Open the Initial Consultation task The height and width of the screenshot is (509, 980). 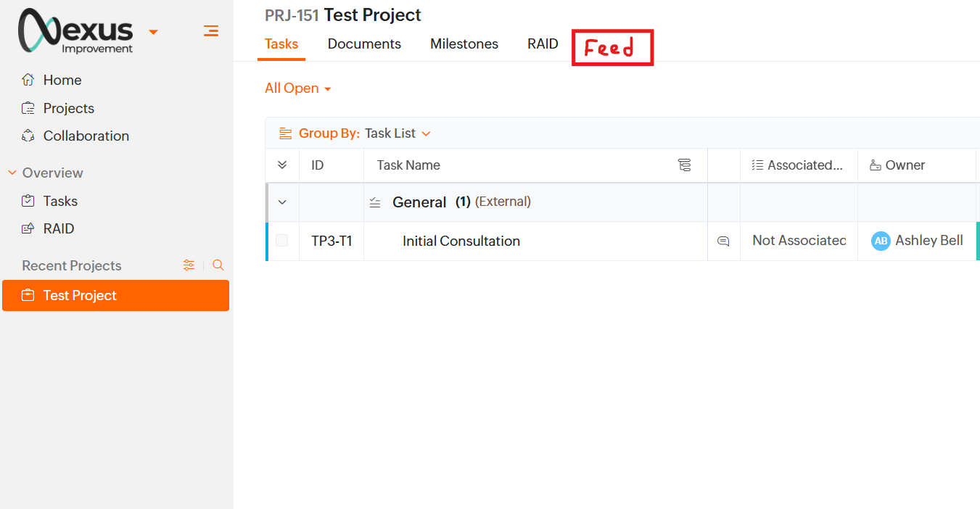click(461, 241)
